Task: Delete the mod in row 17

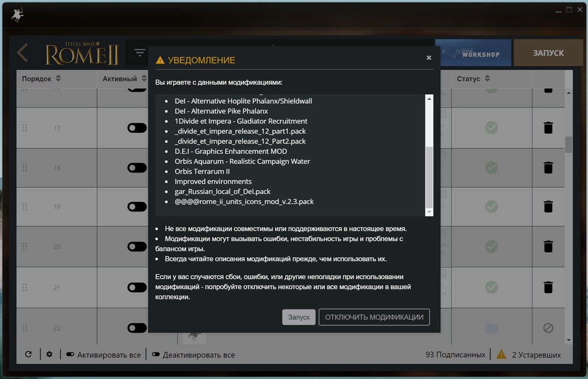Action: [548, 128]
